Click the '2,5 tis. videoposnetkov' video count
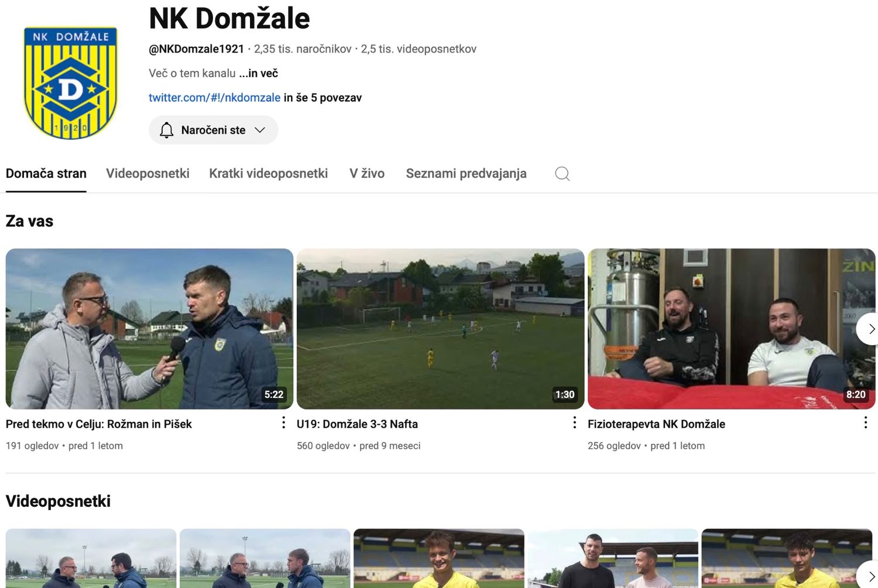This screenshot has width=878, height=588. tap(419, 49)
